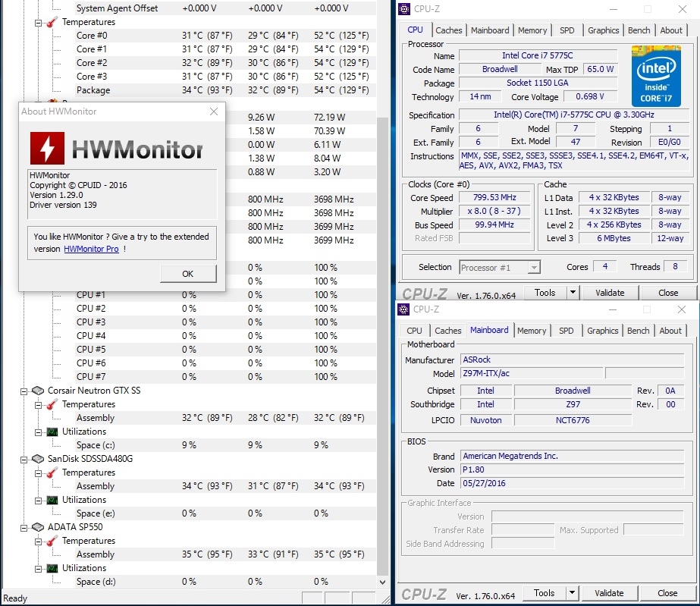Open Tools dropdown arrow in top CPU-Z

pyautogui.click(x=573, y=293)
